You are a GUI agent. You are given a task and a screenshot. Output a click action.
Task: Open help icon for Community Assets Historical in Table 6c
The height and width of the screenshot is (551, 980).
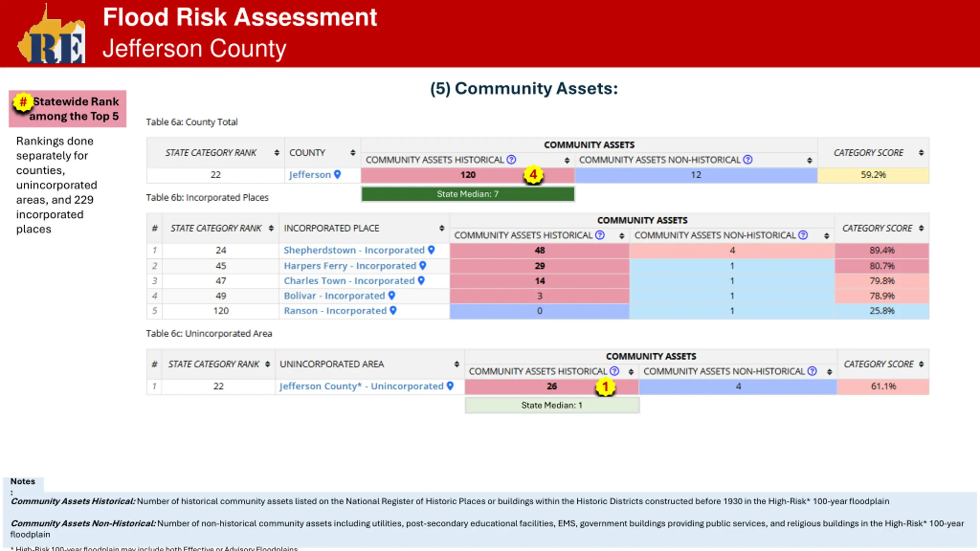(x=615, y=371)
